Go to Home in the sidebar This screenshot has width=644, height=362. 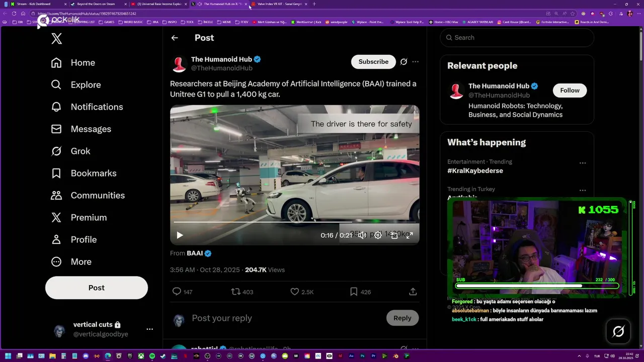point(73,62)
